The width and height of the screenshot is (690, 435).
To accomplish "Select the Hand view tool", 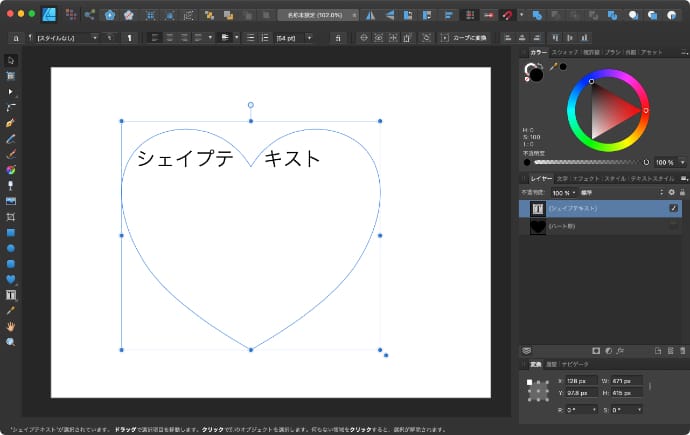I will tap(11, 326).
